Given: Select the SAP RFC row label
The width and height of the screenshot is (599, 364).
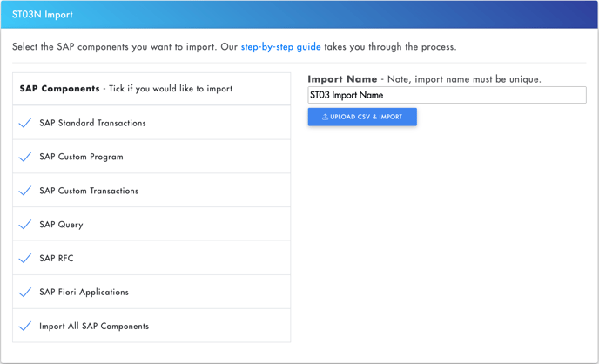Looking at the screenshot, I should point(56,259).
